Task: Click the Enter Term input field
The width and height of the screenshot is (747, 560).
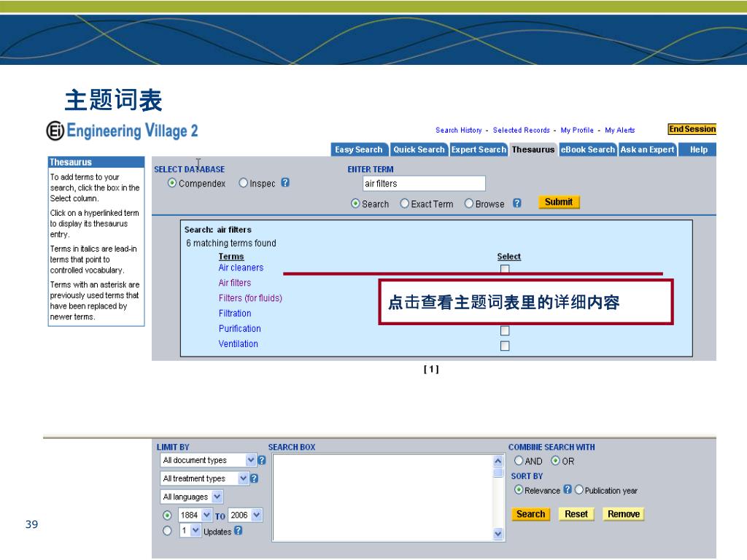Action: click(424, 183)
